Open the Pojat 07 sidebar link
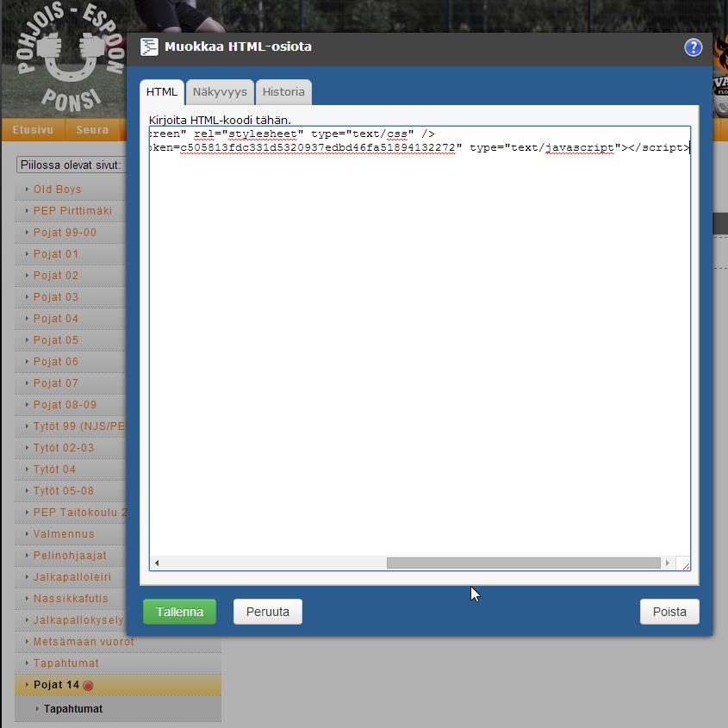This screenshot has width=728, height=728. click(56, 383)
